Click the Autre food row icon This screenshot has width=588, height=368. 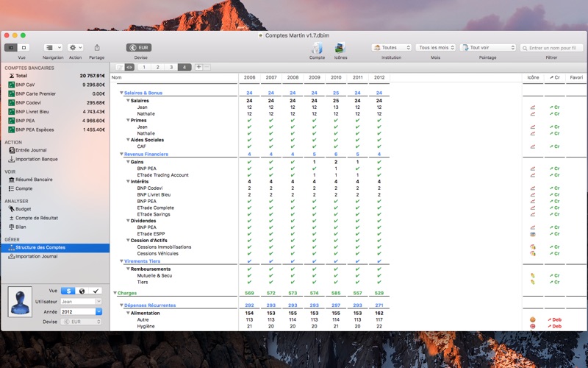tap(532, 320)
